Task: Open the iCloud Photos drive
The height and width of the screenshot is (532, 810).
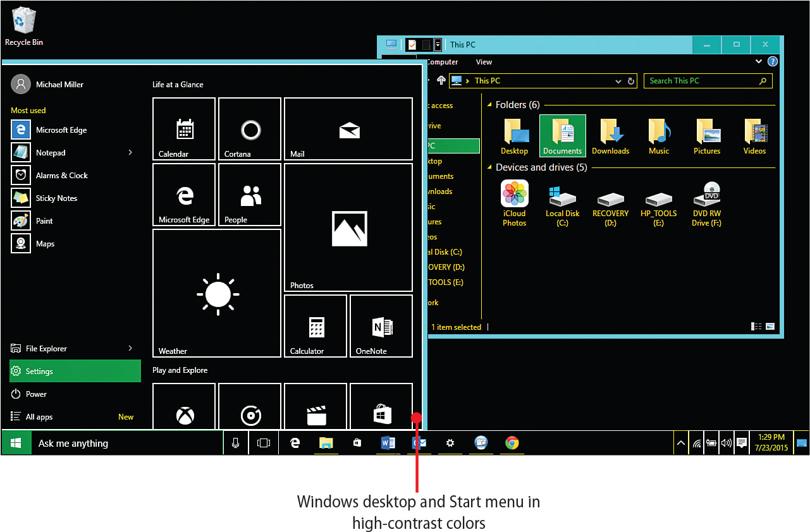Action: 514,203
